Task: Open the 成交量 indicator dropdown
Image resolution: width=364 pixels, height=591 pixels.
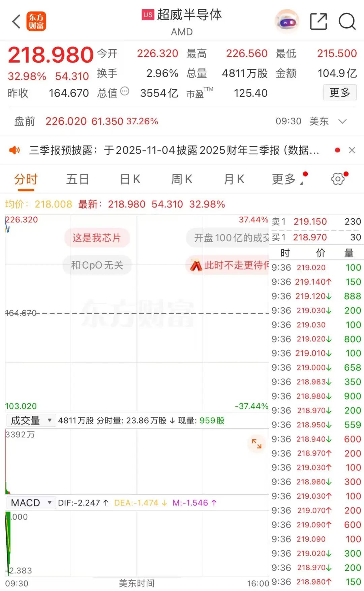Action: coord(31,421)
